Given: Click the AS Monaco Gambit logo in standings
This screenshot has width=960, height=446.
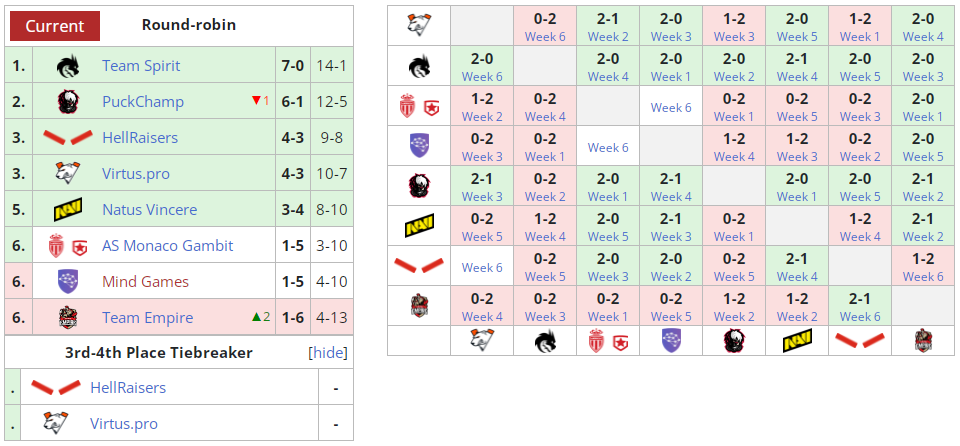Looking at the screenshot, I should (68, 246).
